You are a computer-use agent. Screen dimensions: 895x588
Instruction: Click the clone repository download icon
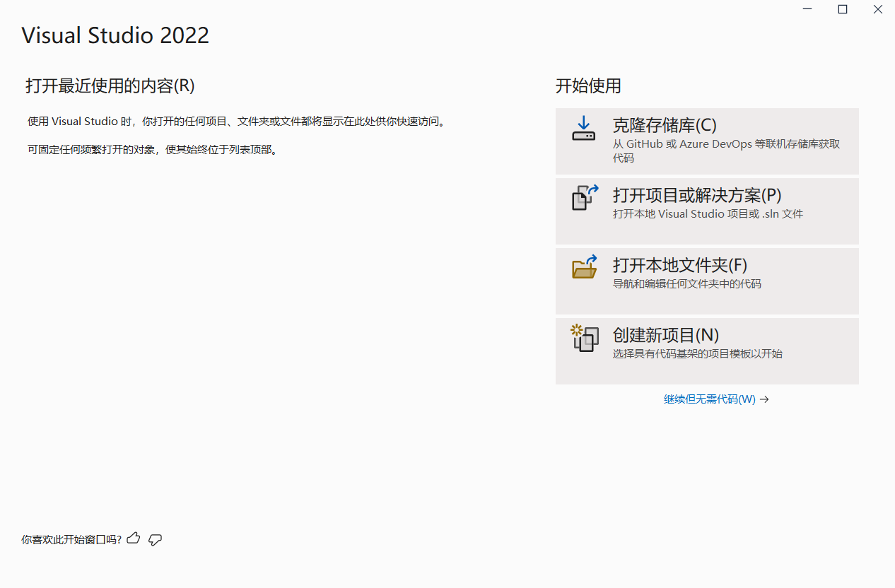click(x=584, y=129)
